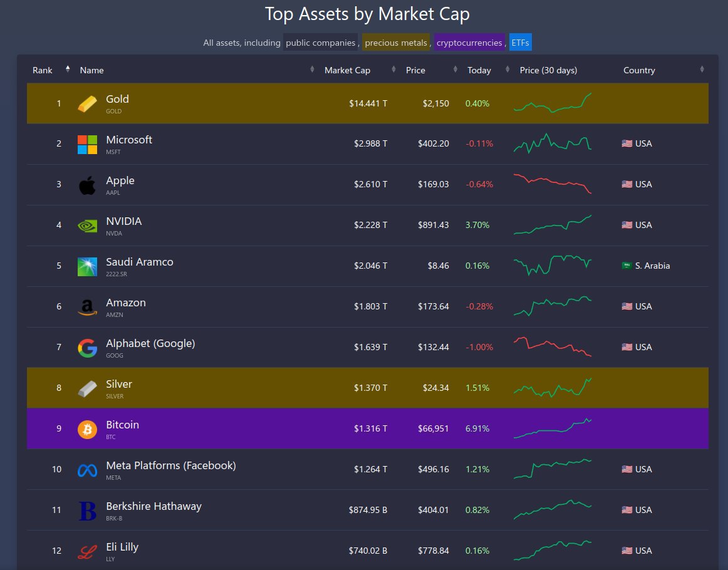Click the Saudi Aramco logo icon
The image size is (728, 570).
[87, 266]
